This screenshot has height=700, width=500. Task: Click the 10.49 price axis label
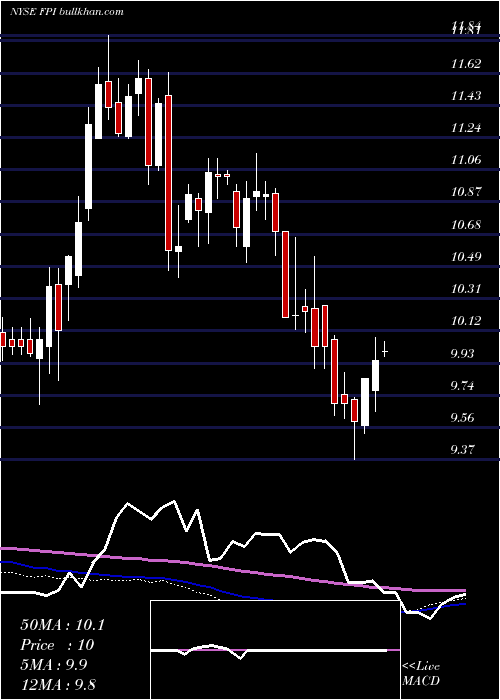click(466, 257)
